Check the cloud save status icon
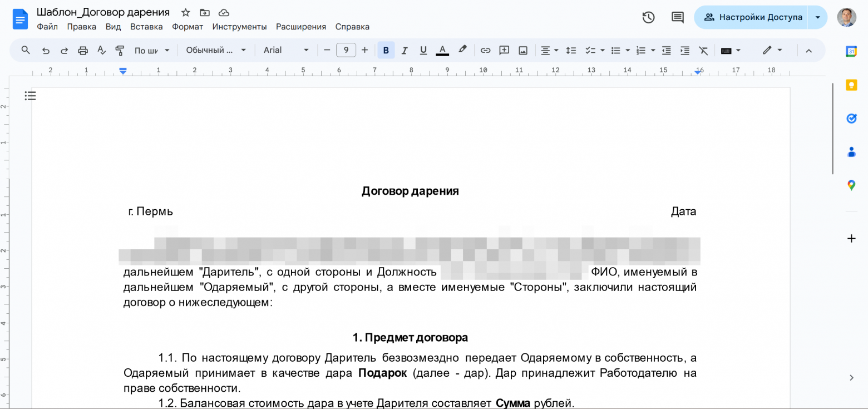868x409 pixels. (224, 12)
